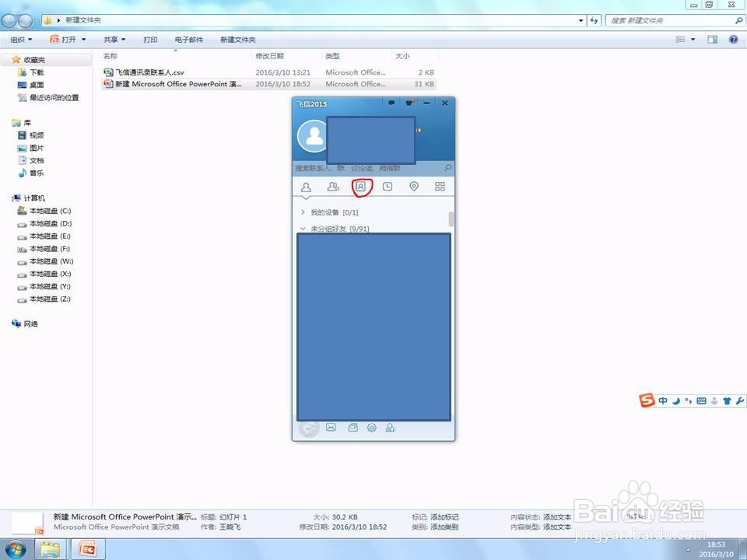Screen dimensions: 747x560
Task: Open the 图片 library
Action: pyautogui.click(x=30, y=148)
